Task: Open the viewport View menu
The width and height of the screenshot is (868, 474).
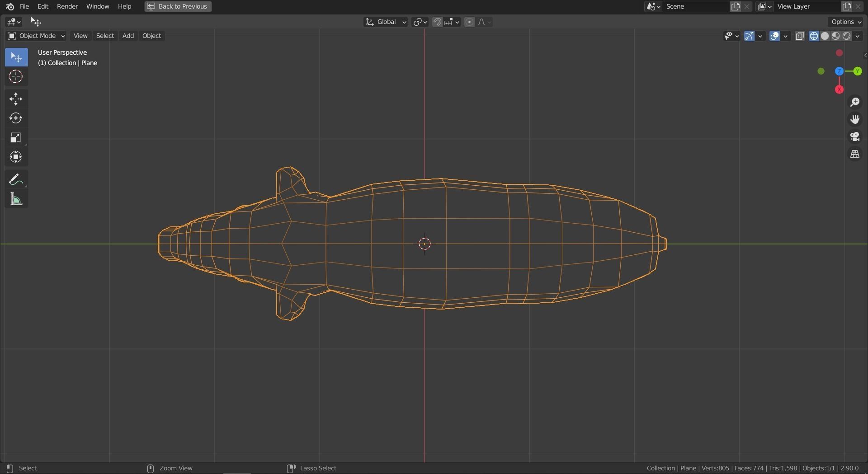Action: click(x=80, y=36)
